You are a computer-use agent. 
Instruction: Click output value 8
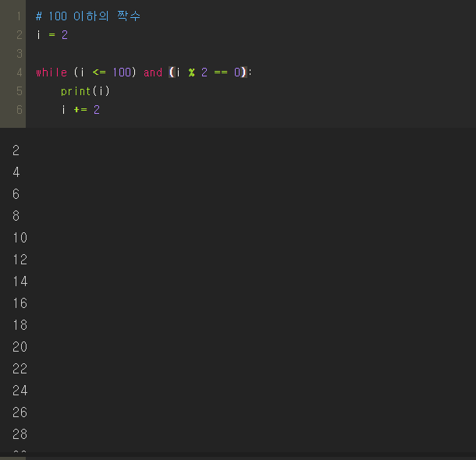pos(16,216)
